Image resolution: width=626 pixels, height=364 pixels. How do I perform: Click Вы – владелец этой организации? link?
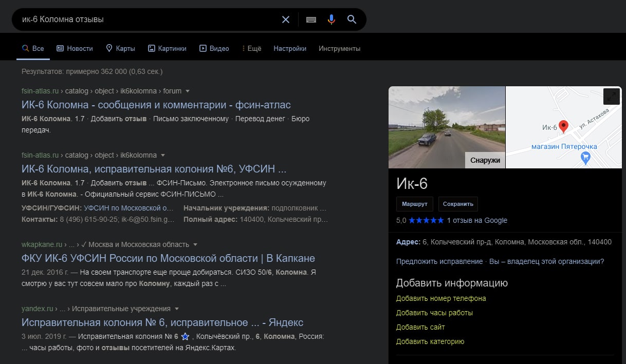point(546,261)
